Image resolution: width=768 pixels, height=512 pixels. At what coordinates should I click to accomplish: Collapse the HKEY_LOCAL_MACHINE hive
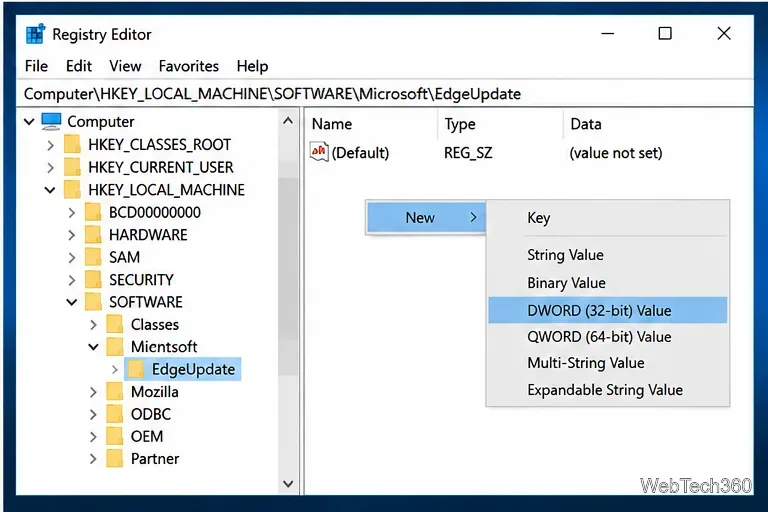pos(50,190)
